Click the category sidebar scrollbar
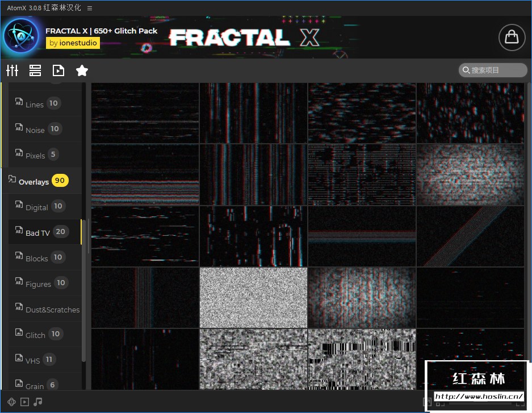 coord(84,290)
